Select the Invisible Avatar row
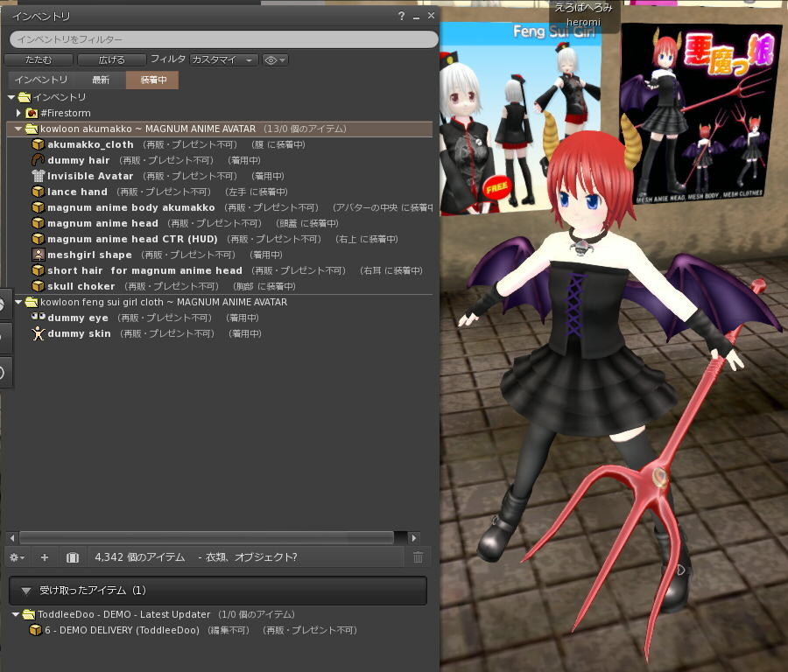This screenshot has width=788, height=672. [x=220, y=176]
